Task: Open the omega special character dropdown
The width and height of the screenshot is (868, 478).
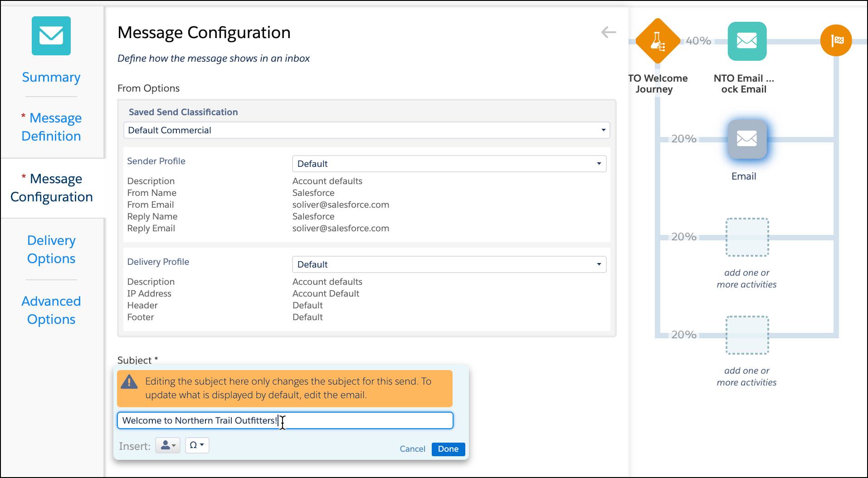Action: pyautogui.click(x=197, y=445)
